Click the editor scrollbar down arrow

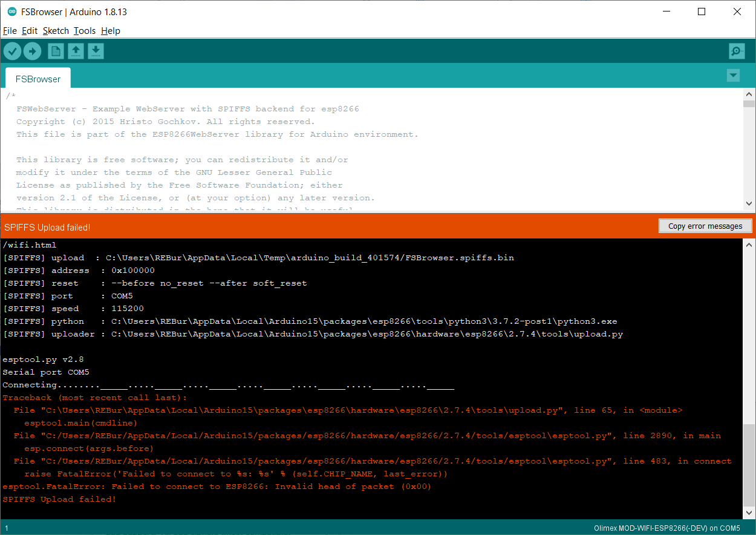[749, 204]
